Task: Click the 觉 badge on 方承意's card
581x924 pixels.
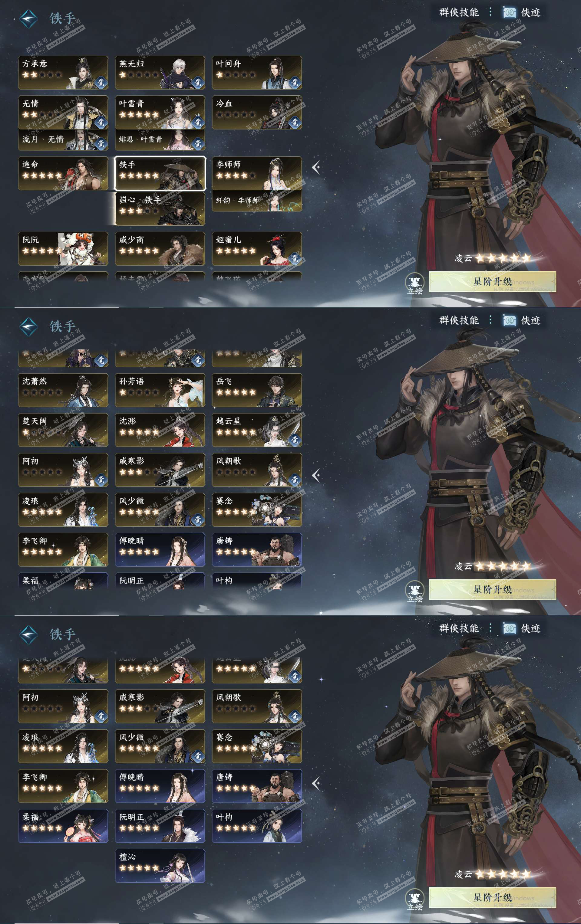Action: pyautogui.click(x=101, y=82)
